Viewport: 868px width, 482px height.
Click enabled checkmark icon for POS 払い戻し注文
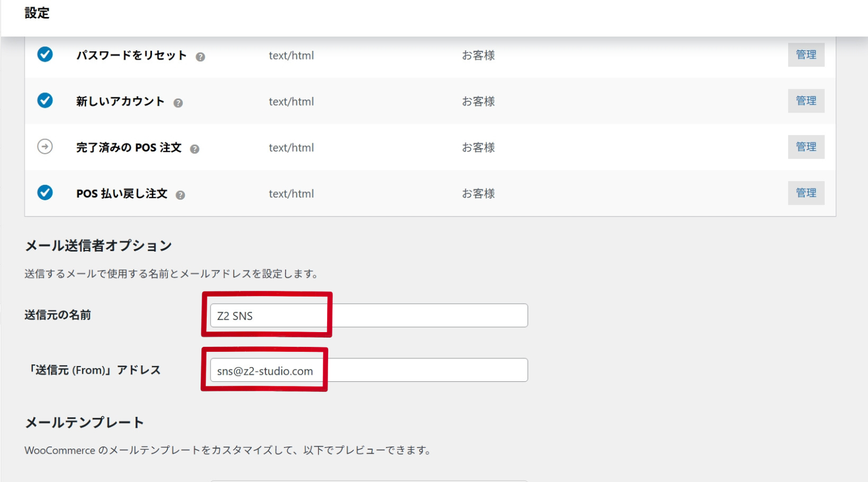pyautogui.click(x=45, y=193)
